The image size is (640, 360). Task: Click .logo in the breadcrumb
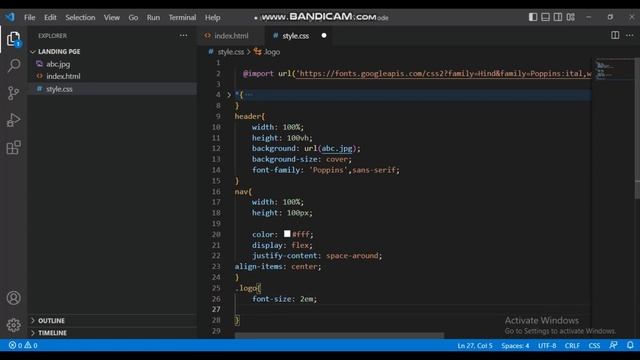point(271,51)
